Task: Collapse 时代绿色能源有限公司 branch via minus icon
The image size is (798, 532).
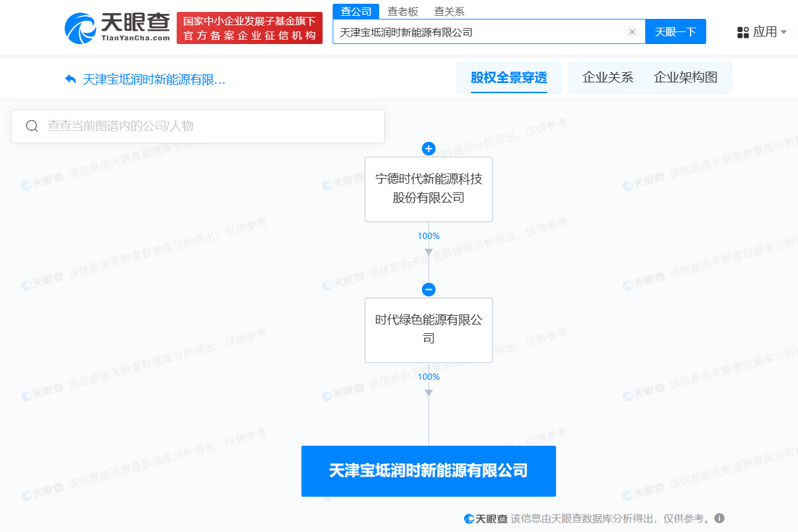Action: tap(428, 289)
